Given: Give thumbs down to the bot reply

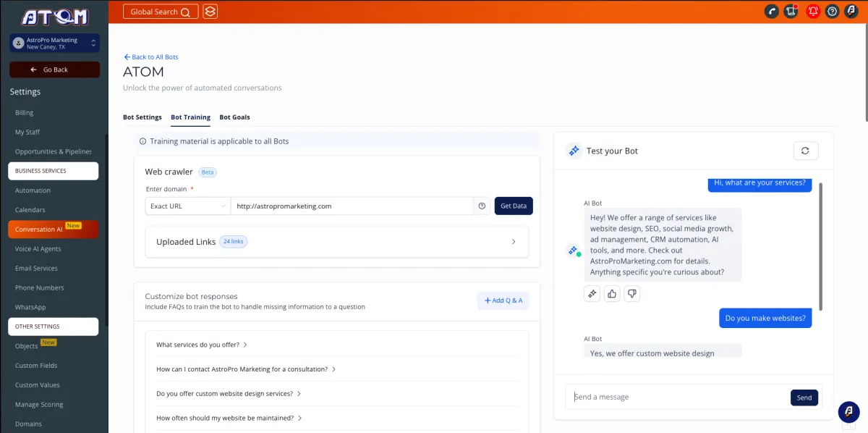Looking at the screenshot, I should tap(632, 293).
